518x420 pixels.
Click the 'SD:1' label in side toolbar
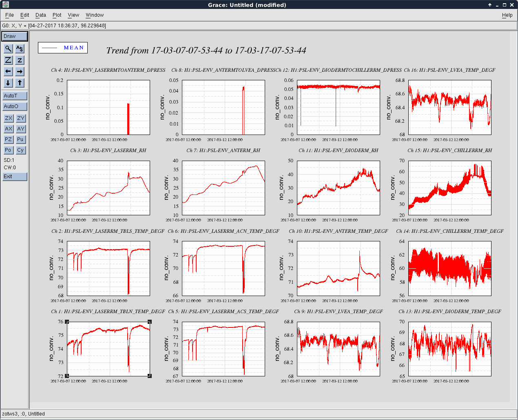(x=9, y=160)
